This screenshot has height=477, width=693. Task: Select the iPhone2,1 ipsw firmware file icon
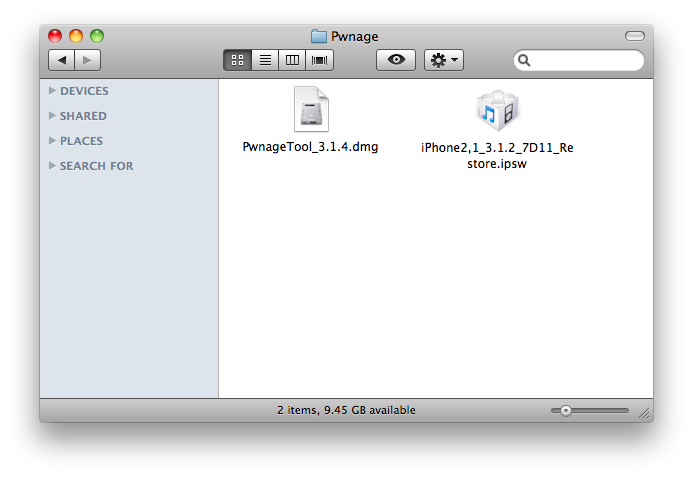pyautogui.click(x=498, y=110)
